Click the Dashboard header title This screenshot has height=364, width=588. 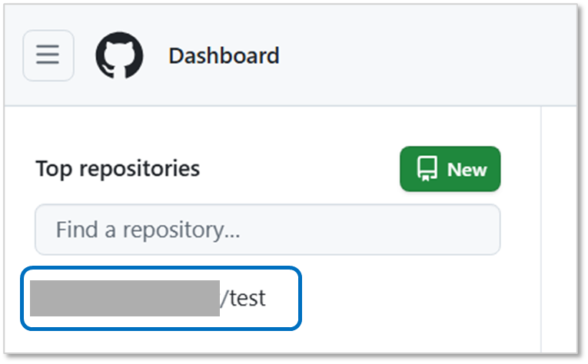[x=224, y=56]
